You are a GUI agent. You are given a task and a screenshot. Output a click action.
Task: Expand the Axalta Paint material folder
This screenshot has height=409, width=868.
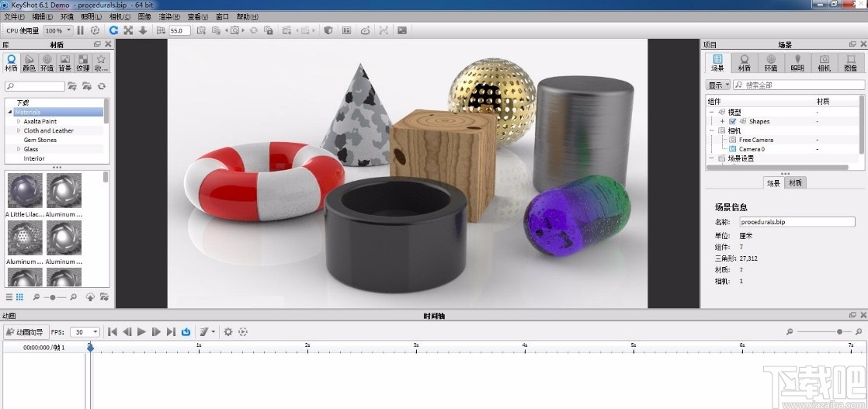point(19,122)
